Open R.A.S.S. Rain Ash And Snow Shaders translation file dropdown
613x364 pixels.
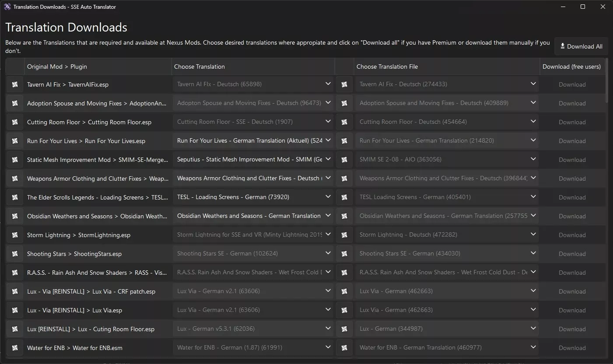447,273
